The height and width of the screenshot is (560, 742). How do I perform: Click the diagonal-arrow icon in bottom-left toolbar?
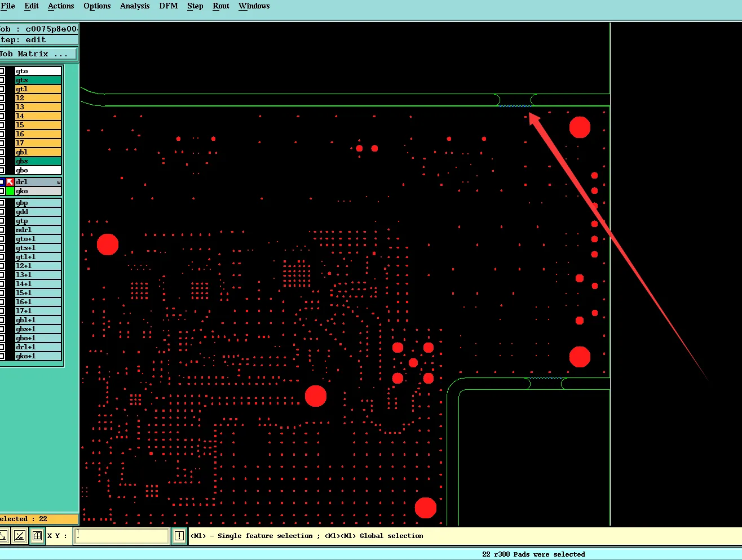coord(3,536)
